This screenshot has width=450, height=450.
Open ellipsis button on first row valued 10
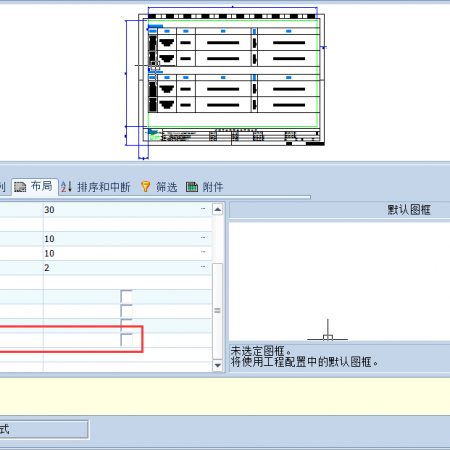[203, 238]
